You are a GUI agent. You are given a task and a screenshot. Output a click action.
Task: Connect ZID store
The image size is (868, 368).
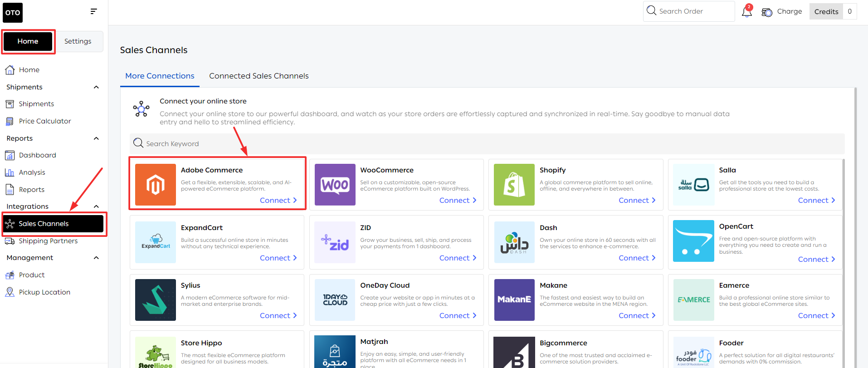[x=458, y=258]
